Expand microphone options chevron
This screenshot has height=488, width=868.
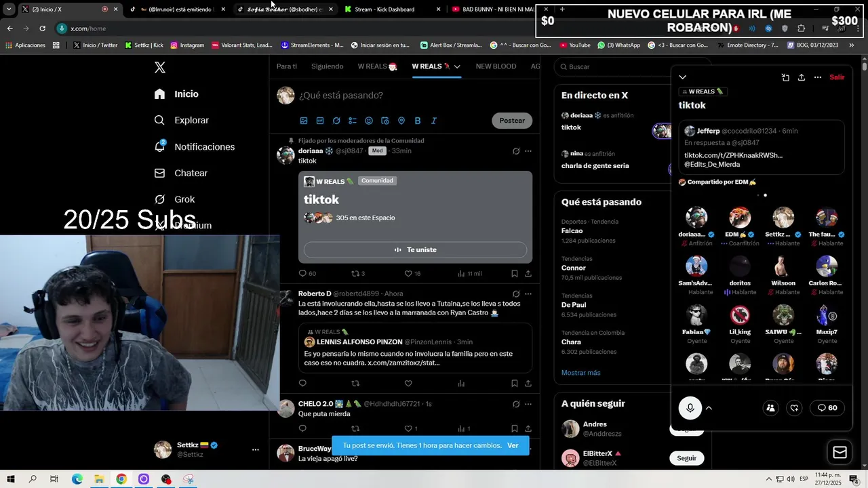point(709,408)
